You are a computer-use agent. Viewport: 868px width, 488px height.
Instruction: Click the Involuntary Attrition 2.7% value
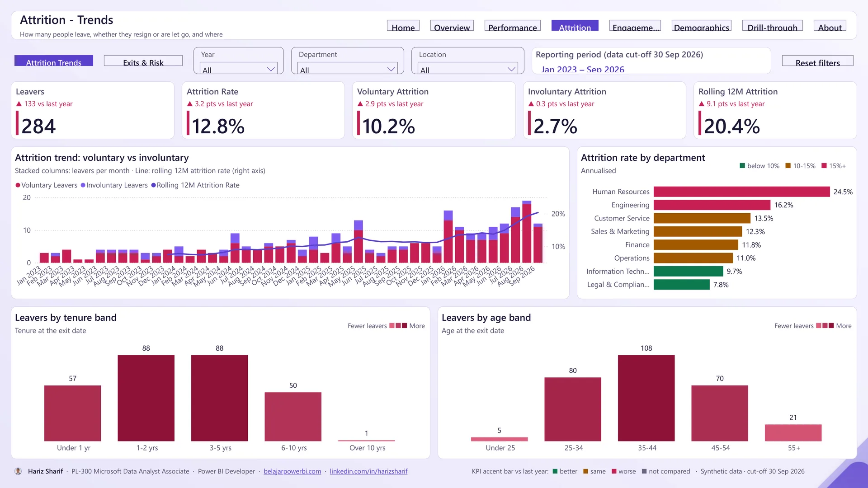coord(556,126)
